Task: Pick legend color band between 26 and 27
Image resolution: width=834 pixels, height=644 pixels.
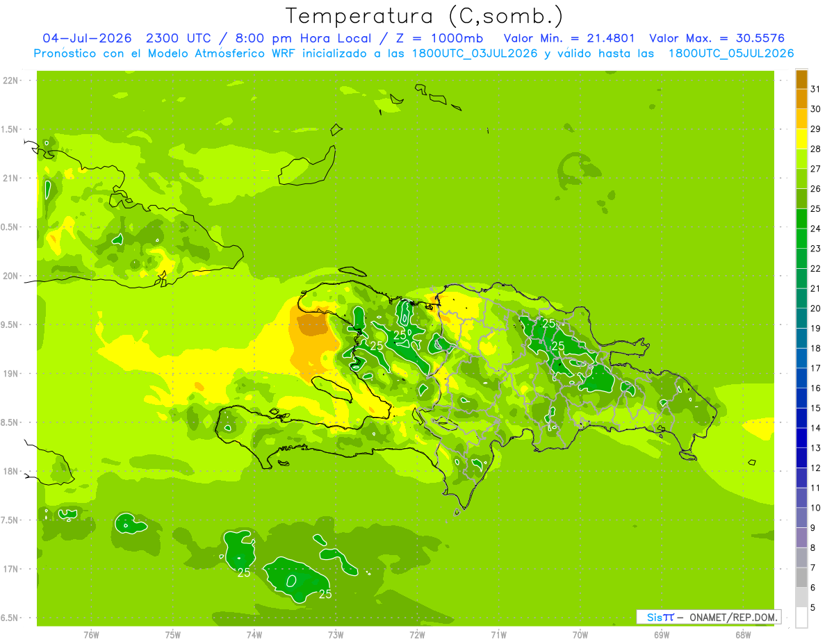Action: [801, 179]
